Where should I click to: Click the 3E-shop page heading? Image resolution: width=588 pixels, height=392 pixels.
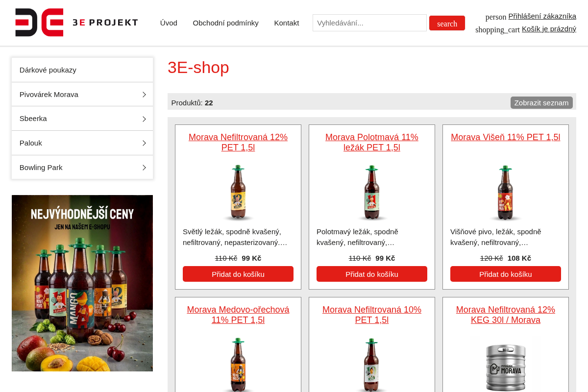click(x=198, y=67)
